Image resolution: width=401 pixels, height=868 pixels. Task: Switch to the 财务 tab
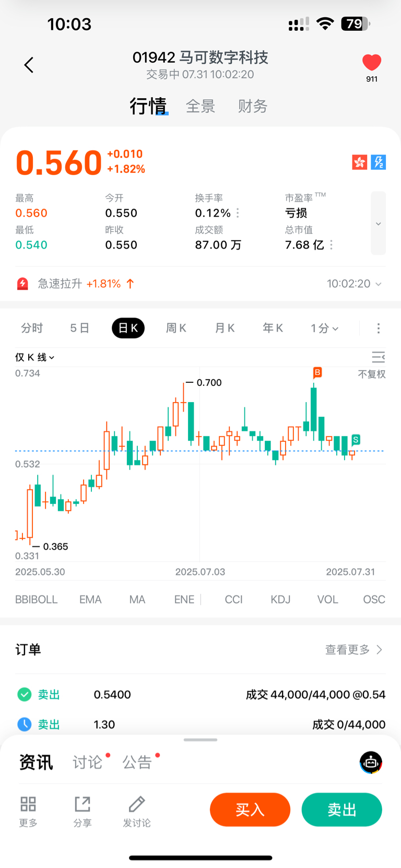(253, 107)
